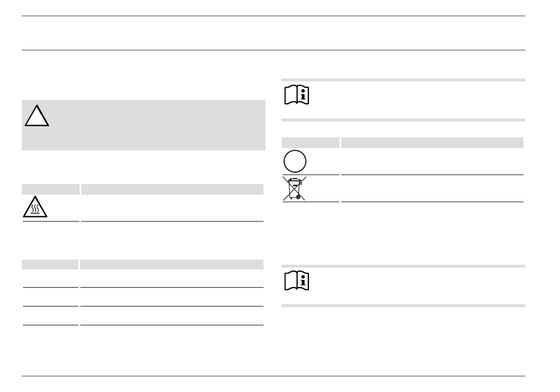Click gray bar above upper book info icon
Image resolution: width=560 pixels, height=392 pixels.
[x=403, y=80]
